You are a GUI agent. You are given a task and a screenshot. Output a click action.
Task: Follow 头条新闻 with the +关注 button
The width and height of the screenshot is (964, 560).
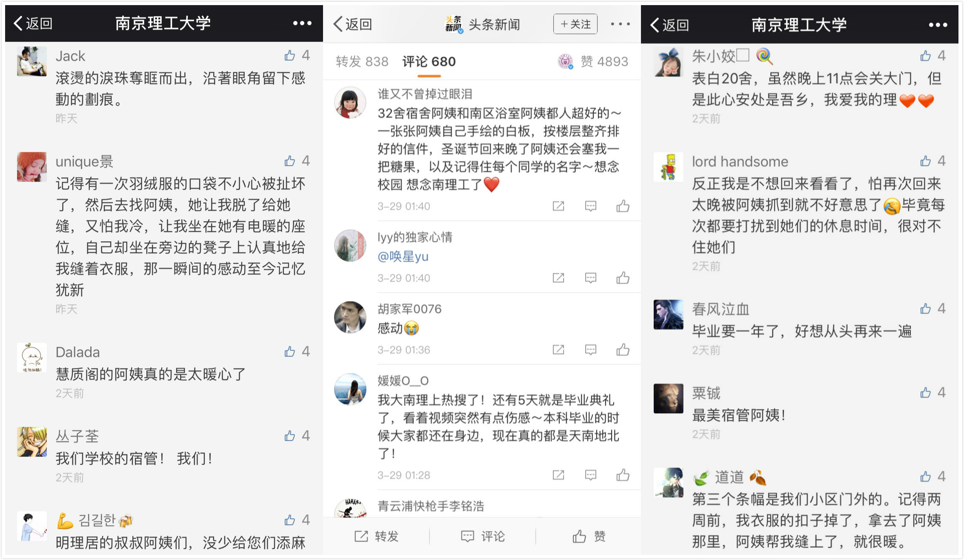575,24
